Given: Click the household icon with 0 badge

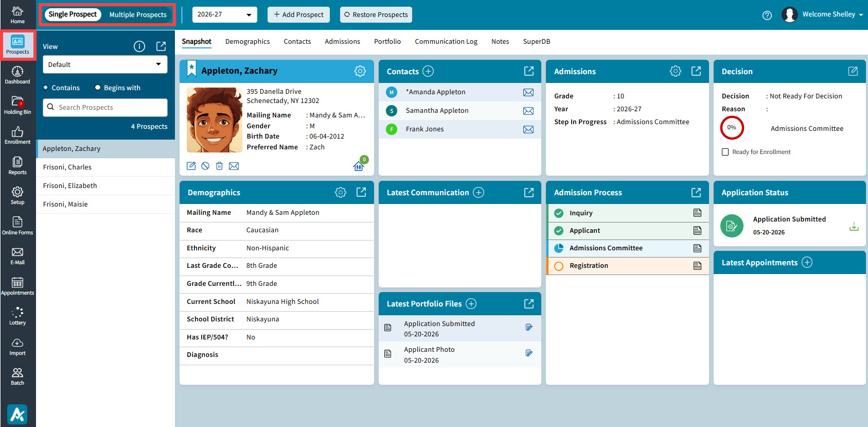Looking at the screenshot, I should [x=359, y=166].
